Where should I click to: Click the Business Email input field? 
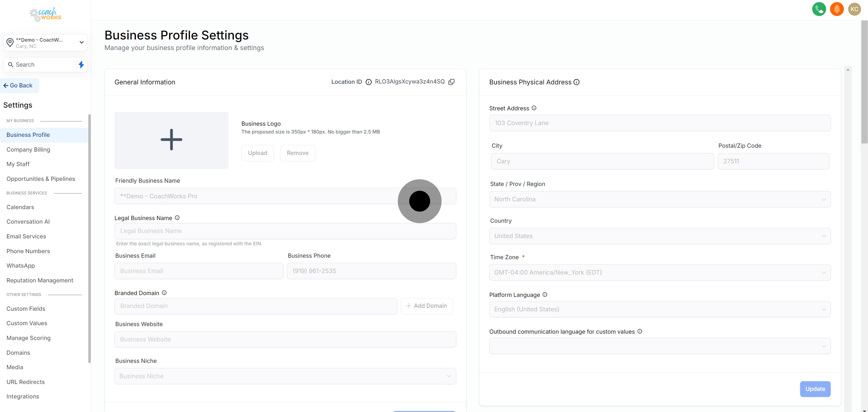pos(199,271)
